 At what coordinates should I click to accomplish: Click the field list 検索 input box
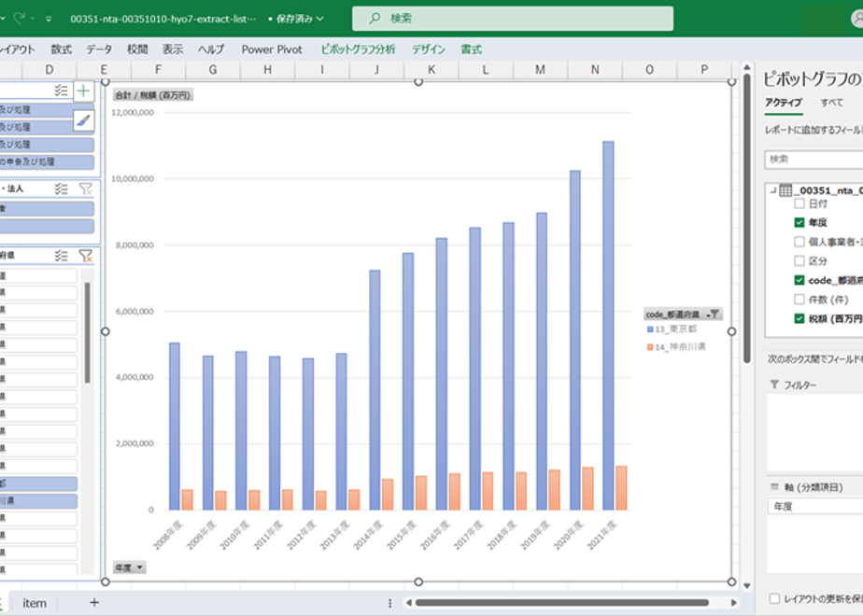(814, 160)
